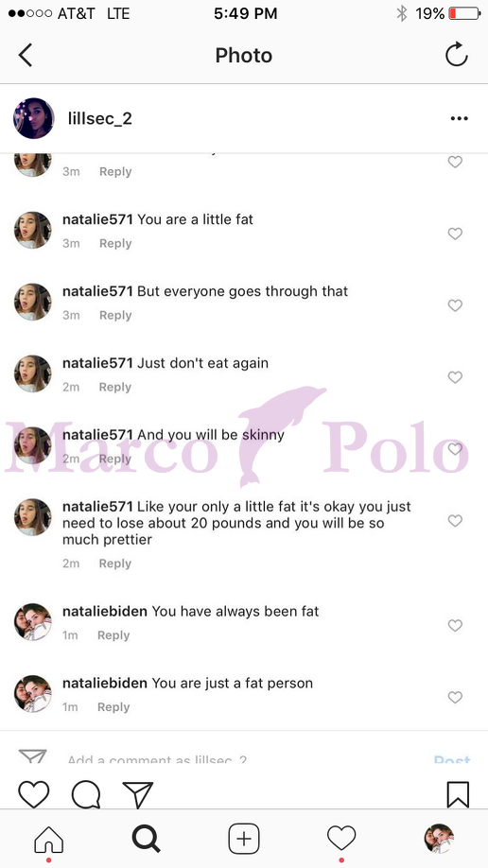Open the profile tab avatar
488x868 pixels.
(439, 839)
